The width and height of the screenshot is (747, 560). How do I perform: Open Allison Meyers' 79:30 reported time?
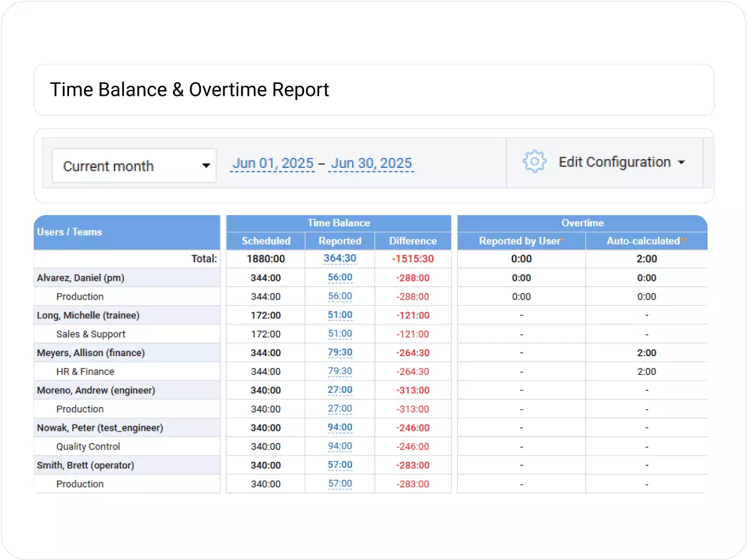340,352
